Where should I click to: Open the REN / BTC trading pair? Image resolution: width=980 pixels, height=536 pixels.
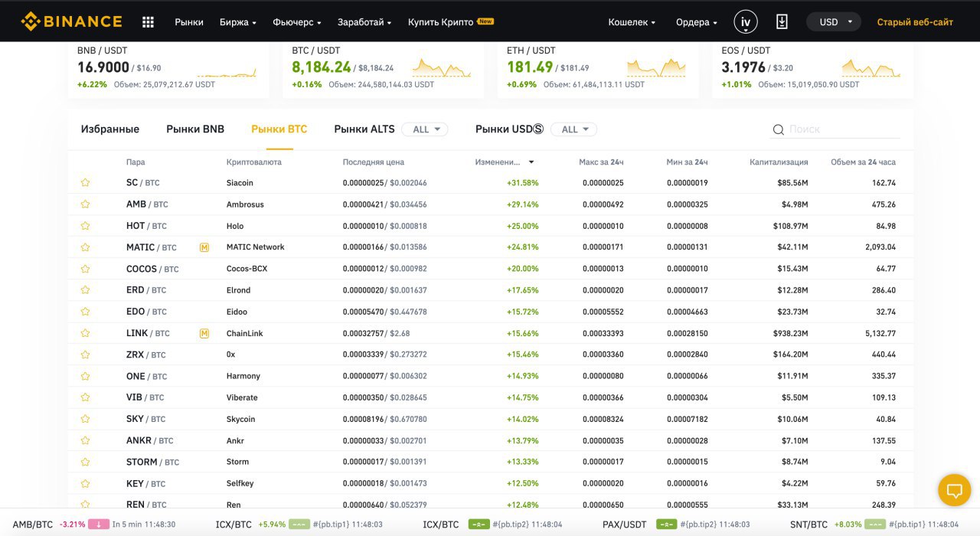click(145, 505)
